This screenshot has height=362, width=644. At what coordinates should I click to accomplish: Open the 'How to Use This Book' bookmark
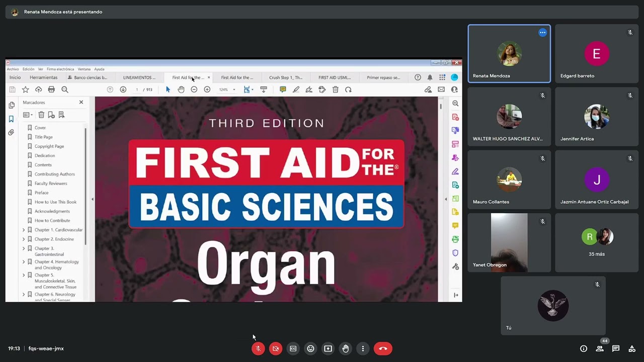(x=55, y=202)
